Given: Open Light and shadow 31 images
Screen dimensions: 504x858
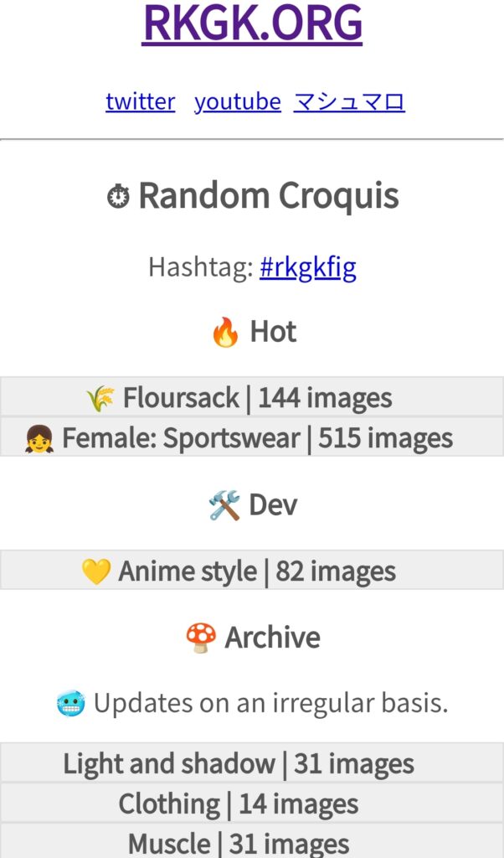Looking at the screenshot, I should 252,762.
